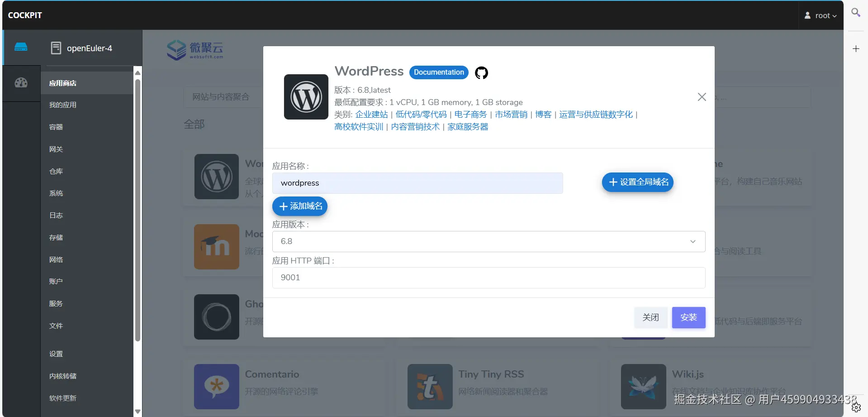Click the 关闭 button in dialog
The height and width of the screenshot is (417, 868).
click(650, 317)
